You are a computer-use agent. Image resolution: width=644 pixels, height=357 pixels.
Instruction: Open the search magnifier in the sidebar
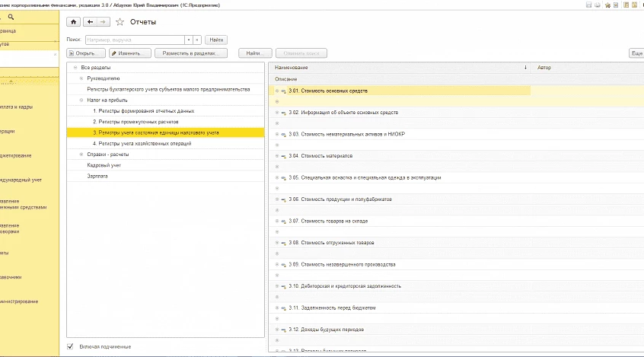[11, 17]
